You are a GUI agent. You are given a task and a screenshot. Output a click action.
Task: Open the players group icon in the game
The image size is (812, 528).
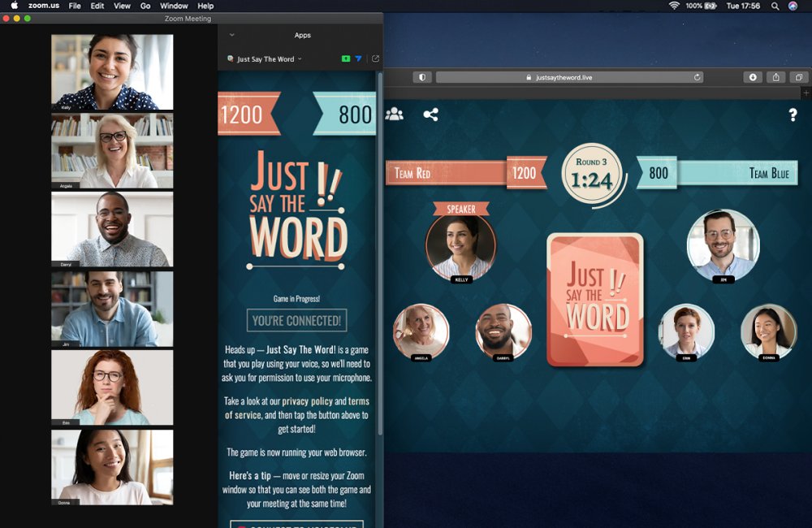click(394, 115)
